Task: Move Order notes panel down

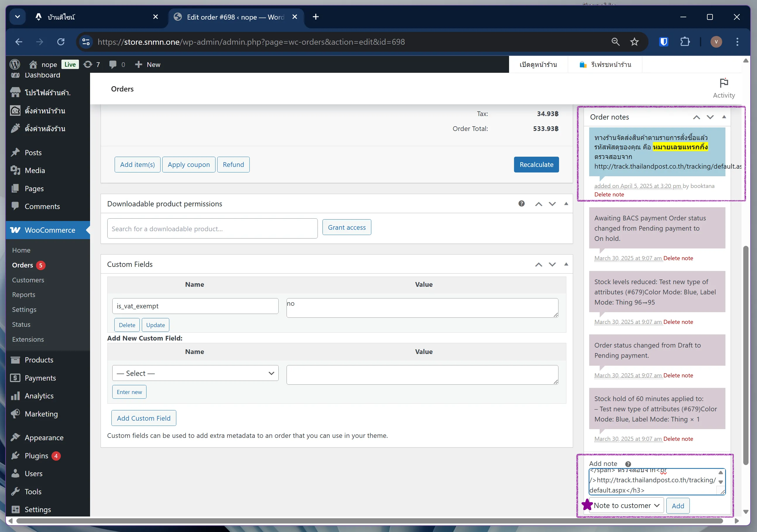Action: coord(710,117)
